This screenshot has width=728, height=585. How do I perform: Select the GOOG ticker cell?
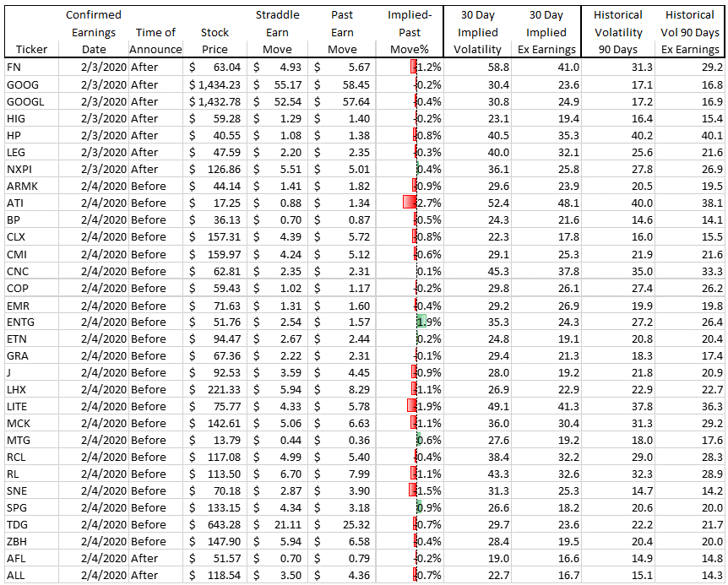31,85
